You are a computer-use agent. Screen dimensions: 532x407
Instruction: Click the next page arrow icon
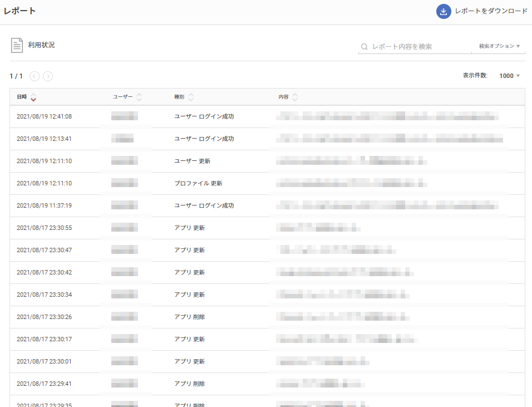coord(47,76)
